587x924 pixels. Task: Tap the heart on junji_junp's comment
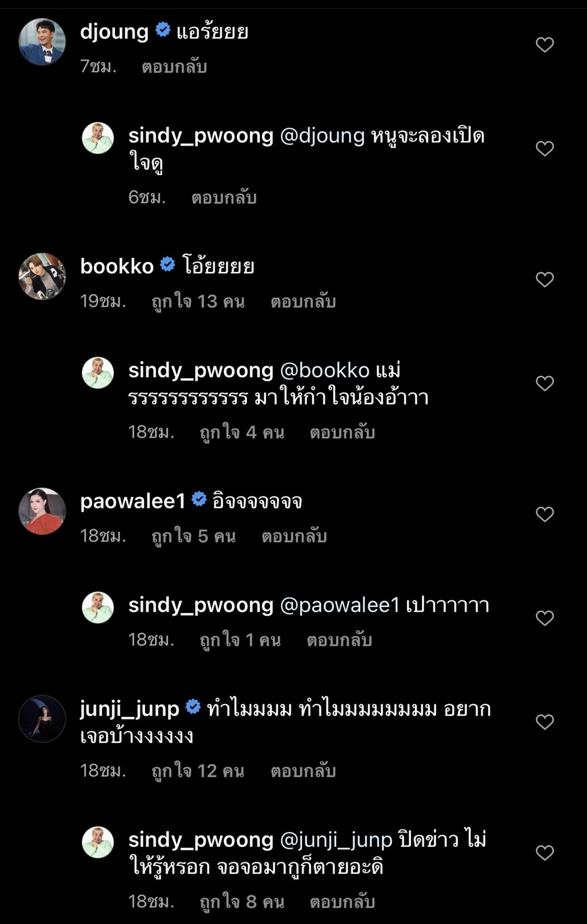(x=544, y=722)
